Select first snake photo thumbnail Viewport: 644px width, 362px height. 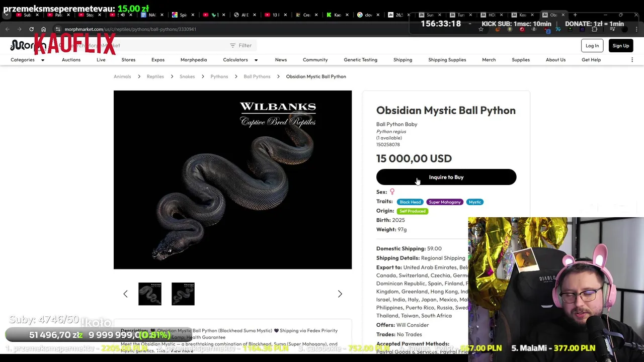[x=150, y=294]
